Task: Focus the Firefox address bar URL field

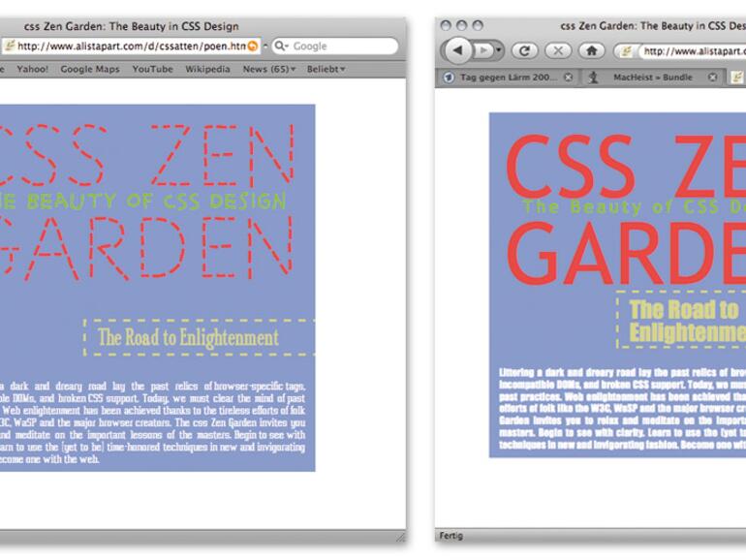Action: point(694,51)
